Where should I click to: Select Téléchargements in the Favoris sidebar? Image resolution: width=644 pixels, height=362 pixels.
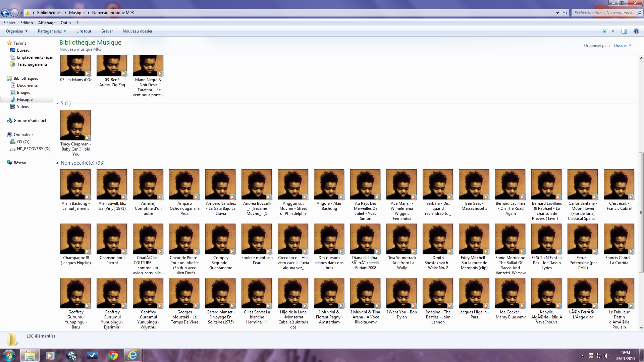(x=32, y=64)
